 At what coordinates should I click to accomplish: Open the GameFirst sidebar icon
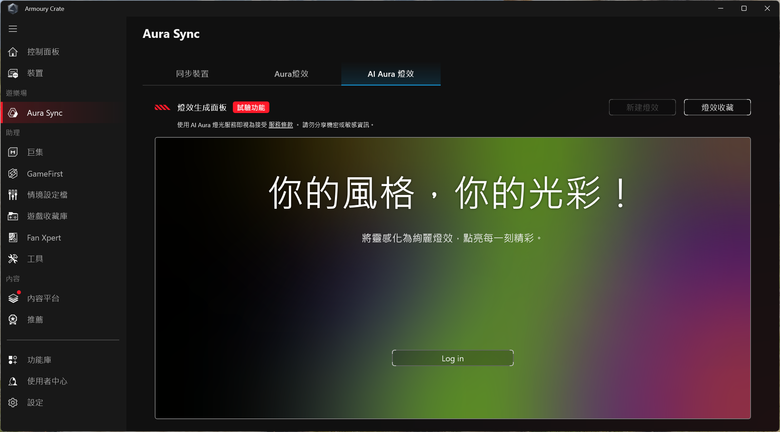pos(13,174)
